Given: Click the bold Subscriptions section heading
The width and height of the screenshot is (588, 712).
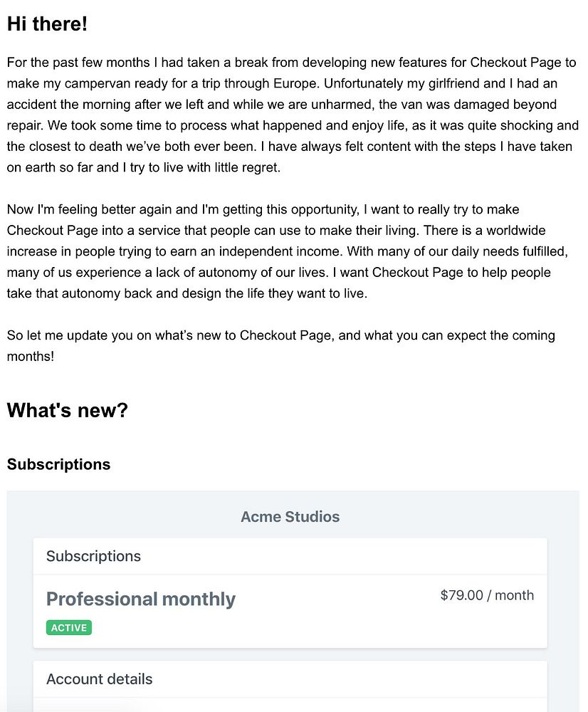Looking at the screenshot, I should pos(58,465).
